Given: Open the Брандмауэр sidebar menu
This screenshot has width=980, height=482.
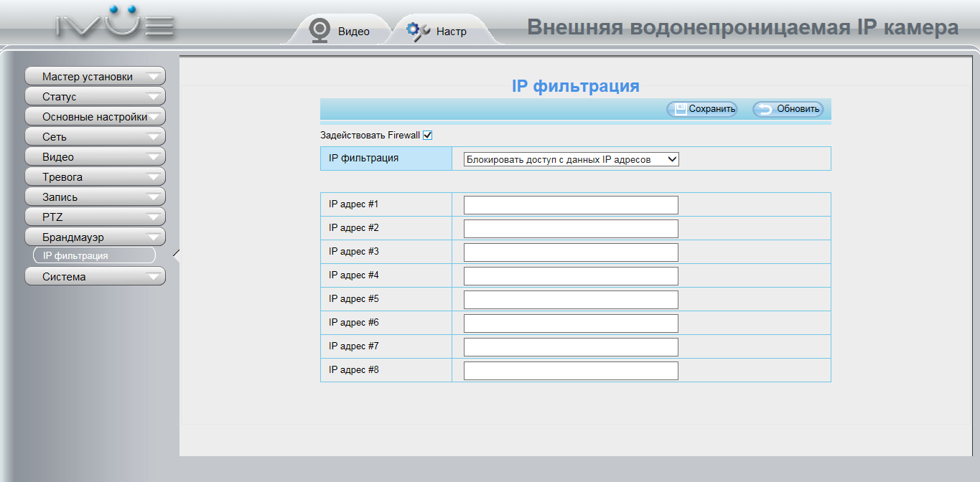Looking at the screenshot, I should (95, 237).
